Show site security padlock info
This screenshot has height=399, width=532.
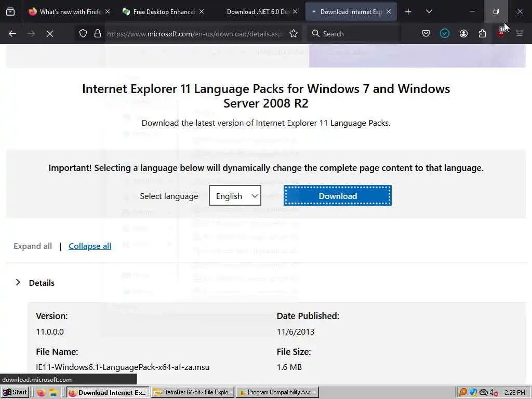(98, 34)
